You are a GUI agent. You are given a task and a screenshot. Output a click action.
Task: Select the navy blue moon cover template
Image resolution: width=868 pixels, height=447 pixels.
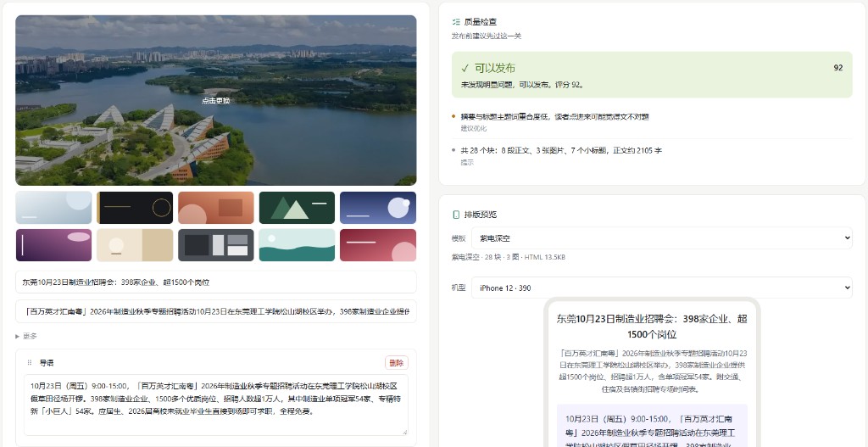(x=378, y=208)
